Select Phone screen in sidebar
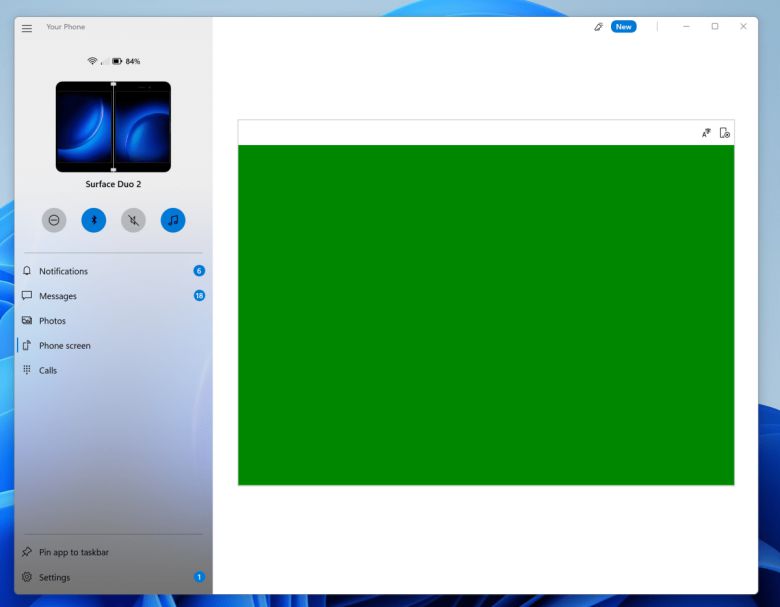This screenshot has height=607, width=780. click(64, 346)
